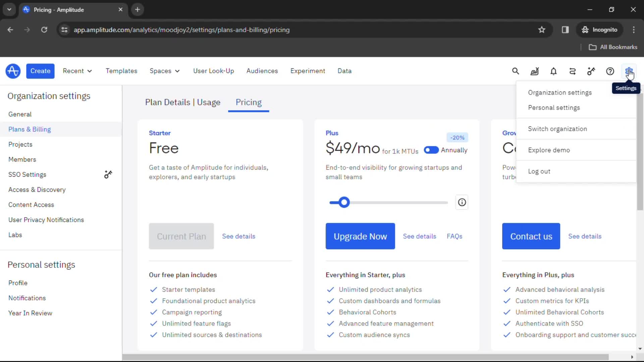Image resolution: width=644 pixels, height=362 pixels.
Task: Switch to Plan Details tab
Action: pos(183,102)
